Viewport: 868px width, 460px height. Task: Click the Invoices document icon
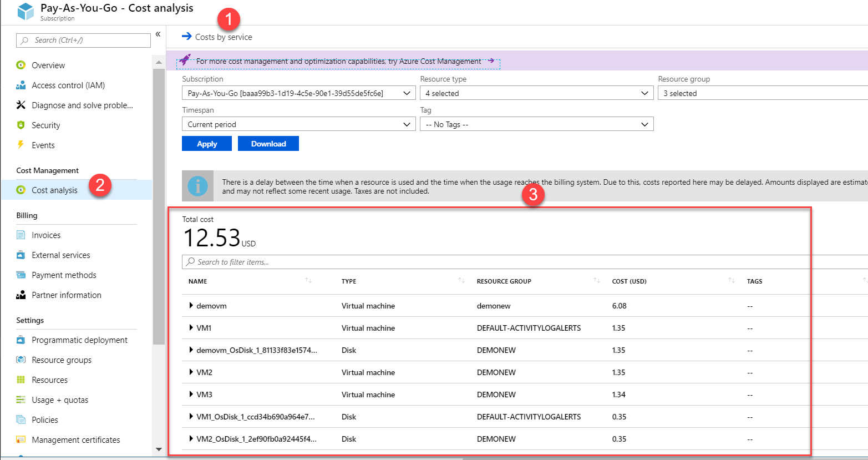[21, 235]
